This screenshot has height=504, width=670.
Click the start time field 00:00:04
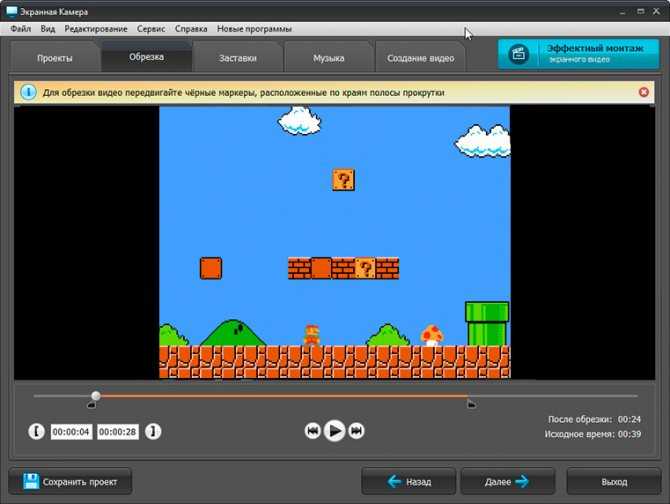click(71, 432)
